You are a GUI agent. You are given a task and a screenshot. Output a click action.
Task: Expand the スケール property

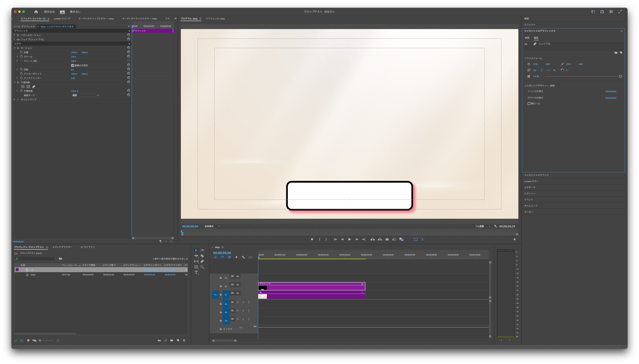point(17,56)
